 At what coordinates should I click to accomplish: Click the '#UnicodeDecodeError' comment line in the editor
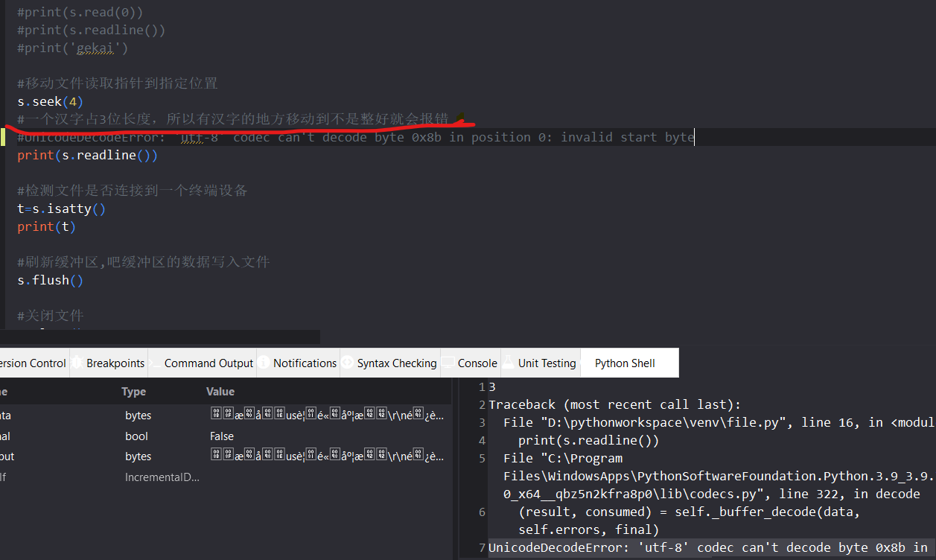tap(356, 137)
